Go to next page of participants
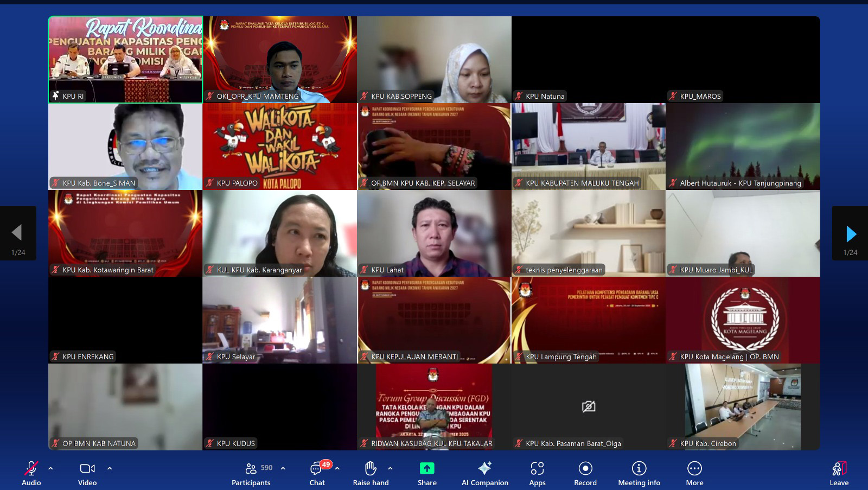The image size is (868, 490). [851, 234]
